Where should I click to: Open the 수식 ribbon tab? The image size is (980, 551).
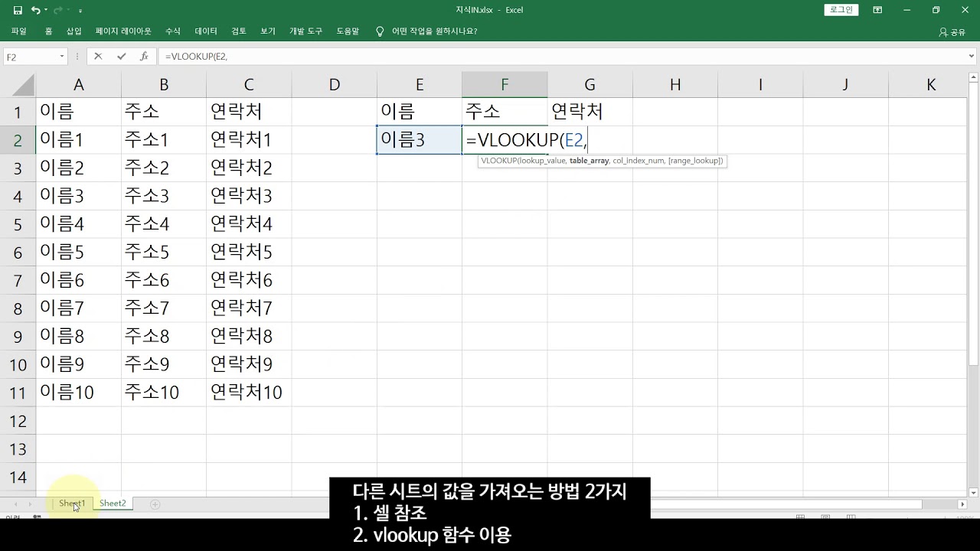click(x=173, y=31)
